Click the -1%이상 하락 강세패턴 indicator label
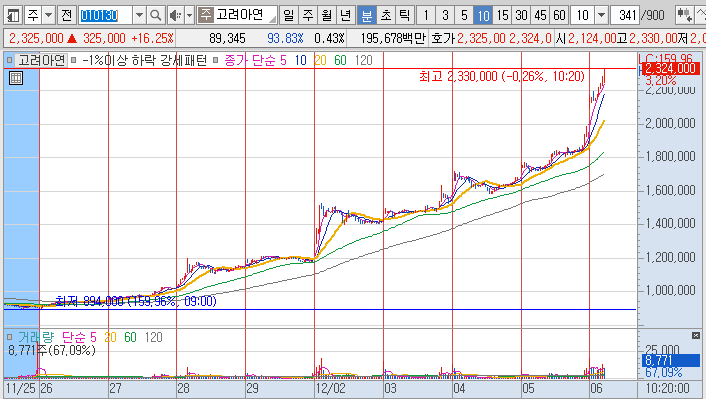Screen dimensions: 706x399 (x=144, y=60)
